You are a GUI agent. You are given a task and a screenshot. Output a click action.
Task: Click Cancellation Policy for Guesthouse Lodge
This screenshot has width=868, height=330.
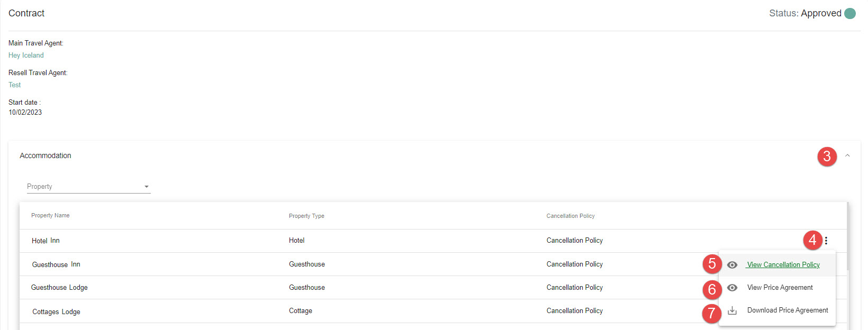tap(574, 288)
